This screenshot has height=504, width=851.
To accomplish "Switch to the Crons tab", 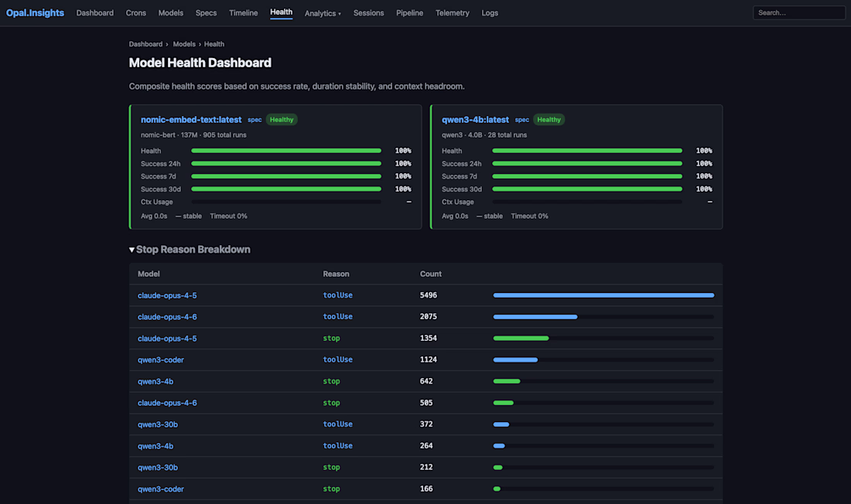I will (136, 13).
